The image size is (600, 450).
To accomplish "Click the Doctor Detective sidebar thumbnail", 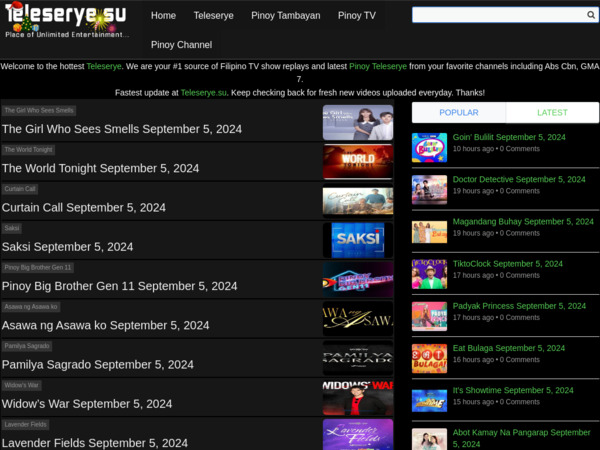I will coord(429,190).
